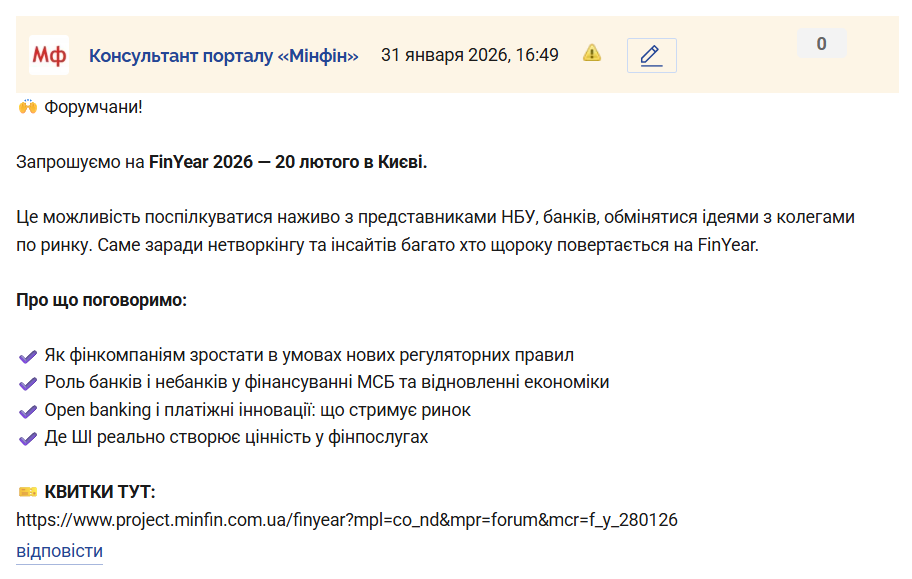Click checkmark beside Open banking line
912x579 pixels.
click(x=28, y=411)
